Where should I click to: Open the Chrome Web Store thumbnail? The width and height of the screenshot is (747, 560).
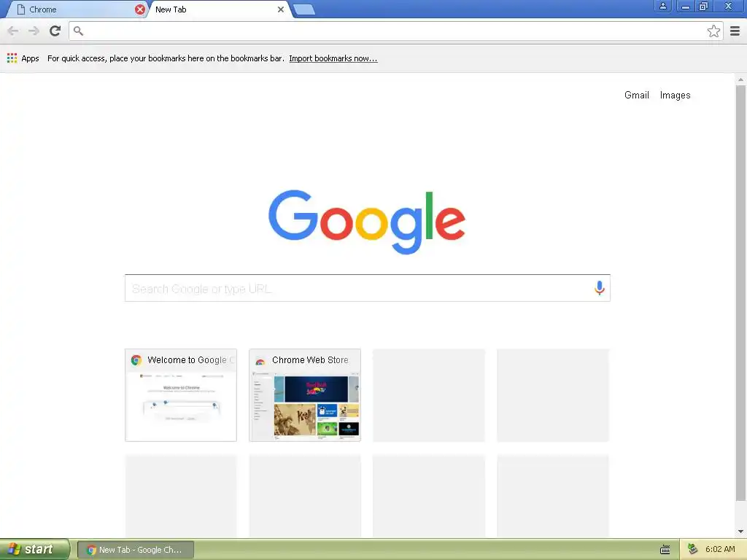(305, 395)
